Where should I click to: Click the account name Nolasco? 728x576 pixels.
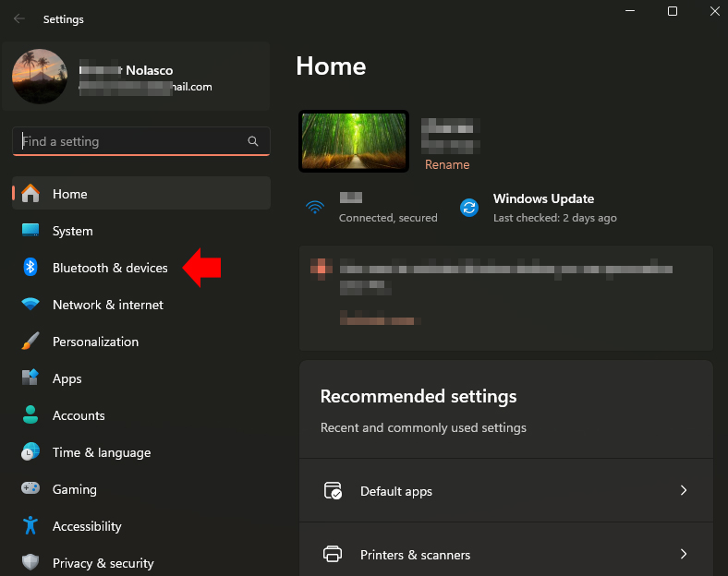coord(150,70)
